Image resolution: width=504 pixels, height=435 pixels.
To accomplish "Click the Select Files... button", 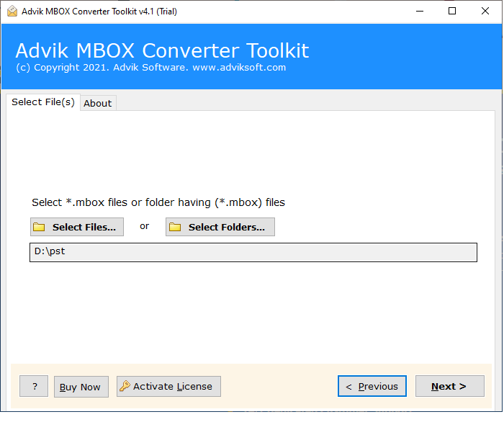I will point(77,227).
